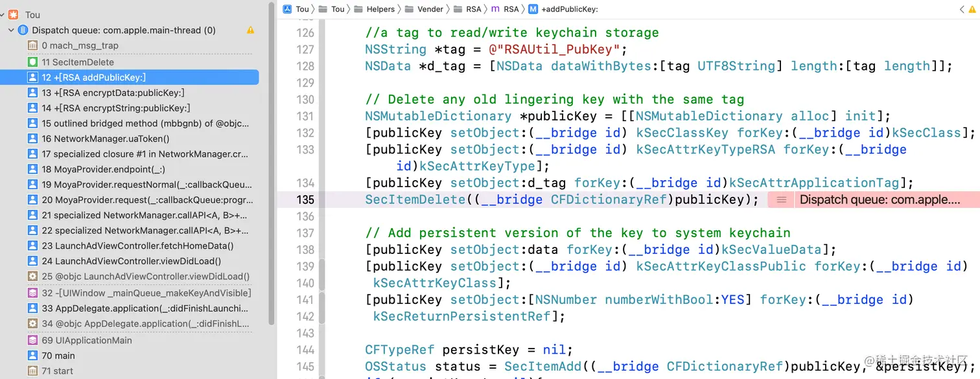The image size is (980, 379).
Task: Click the gear icon beside frame 34
Action: [33, 323]
